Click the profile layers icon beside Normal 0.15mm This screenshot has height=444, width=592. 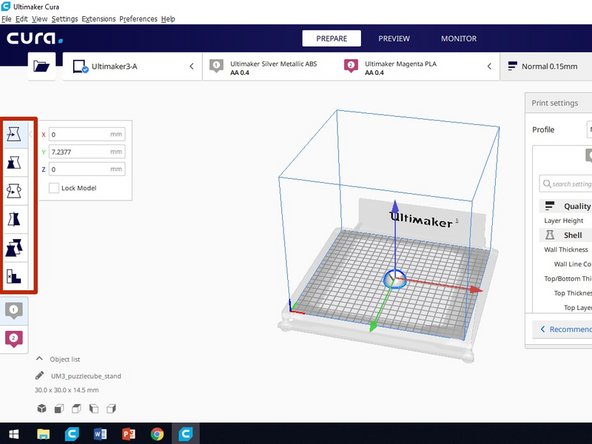512,66
